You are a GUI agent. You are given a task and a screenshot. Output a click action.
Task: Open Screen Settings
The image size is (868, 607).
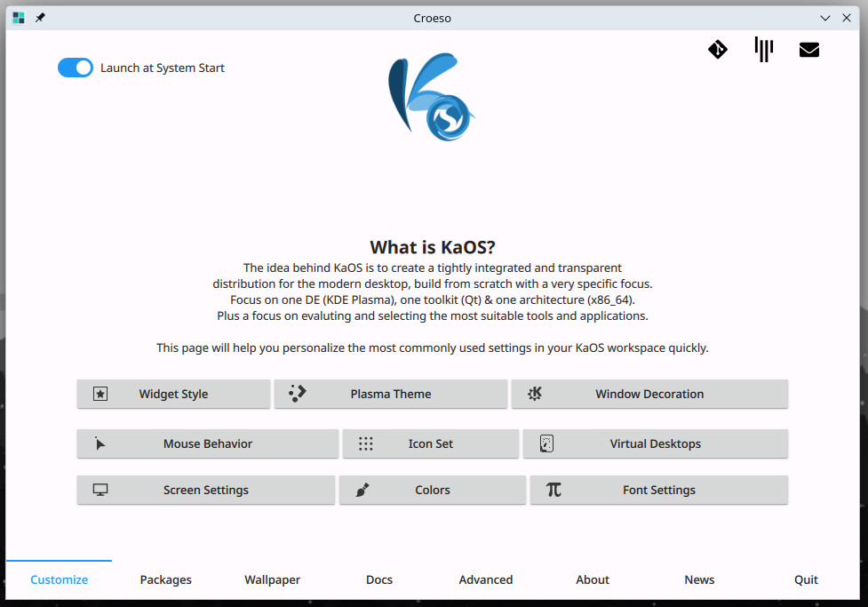[x=206, y=490]
